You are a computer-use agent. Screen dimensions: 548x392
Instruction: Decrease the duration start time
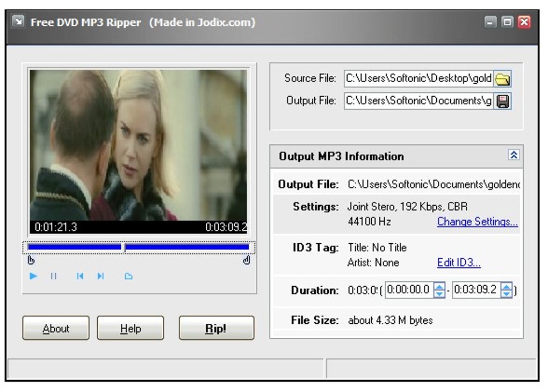tap(439, 294)
